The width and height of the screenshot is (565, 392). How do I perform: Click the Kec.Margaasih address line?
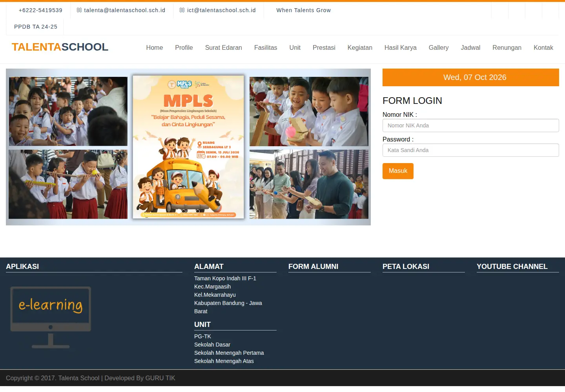pos(213,287)
